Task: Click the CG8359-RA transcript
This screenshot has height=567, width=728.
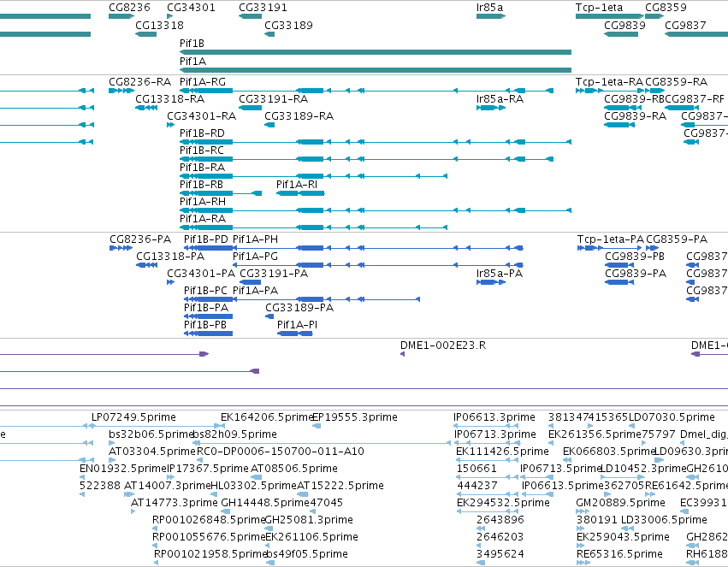Action: point(654,91)
